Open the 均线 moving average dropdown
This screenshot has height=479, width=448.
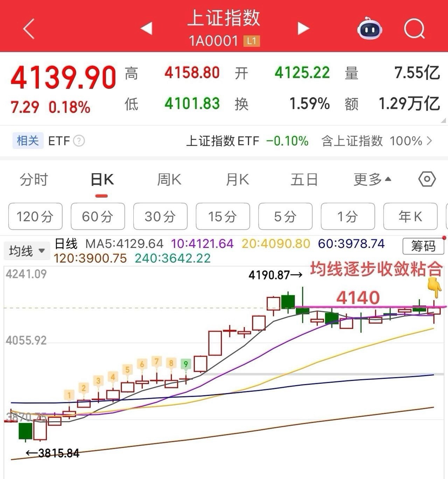[x=27, y=250]
